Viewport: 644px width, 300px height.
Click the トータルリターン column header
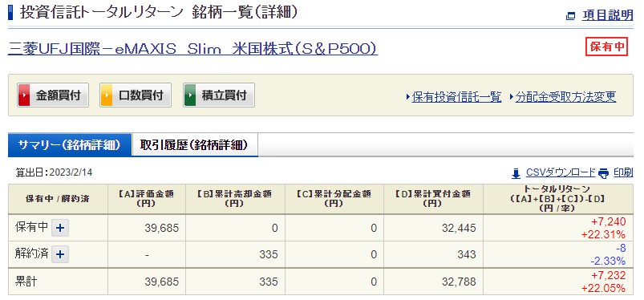click(558, 199)
